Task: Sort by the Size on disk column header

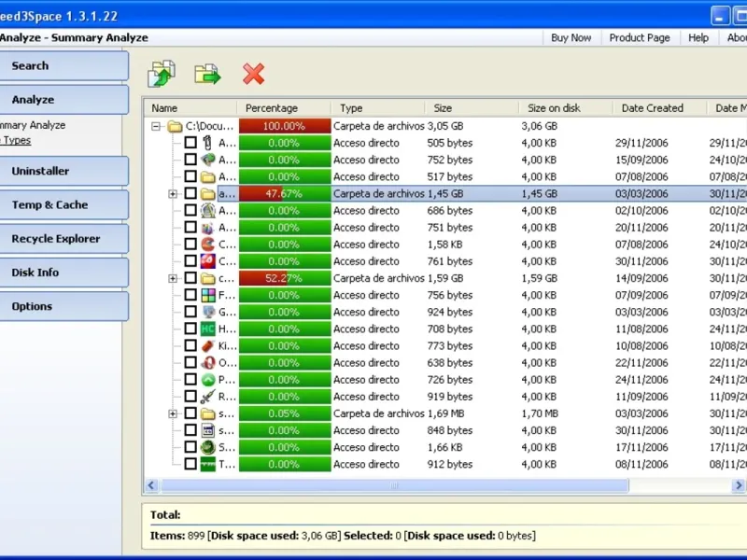Action: pyautogui.click(x=566, y=108)
